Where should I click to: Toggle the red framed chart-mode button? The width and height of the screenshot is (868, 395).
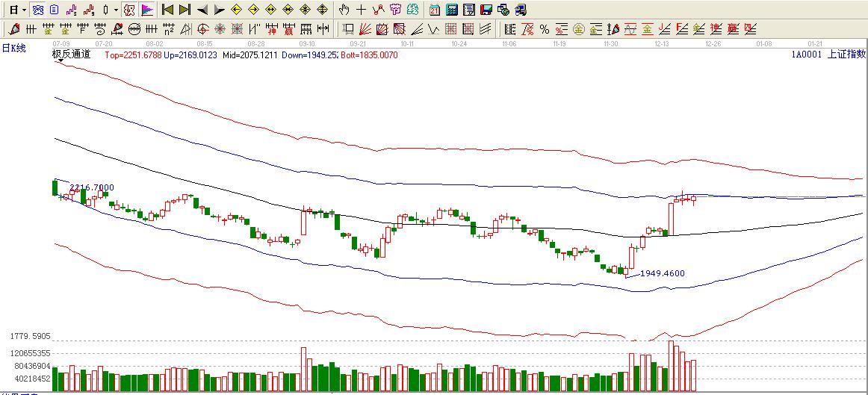coord(128,10)
